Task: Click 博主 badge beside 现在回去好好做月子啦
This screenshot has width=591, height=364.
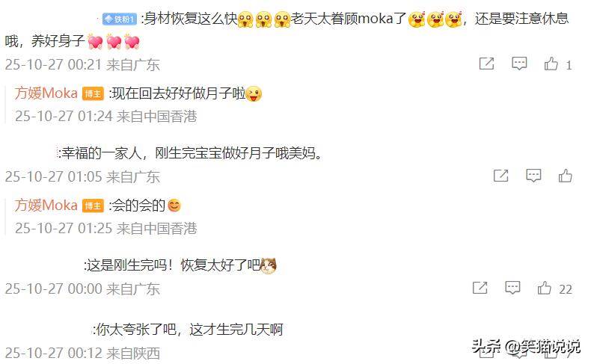Action: [x=93, y=93]
